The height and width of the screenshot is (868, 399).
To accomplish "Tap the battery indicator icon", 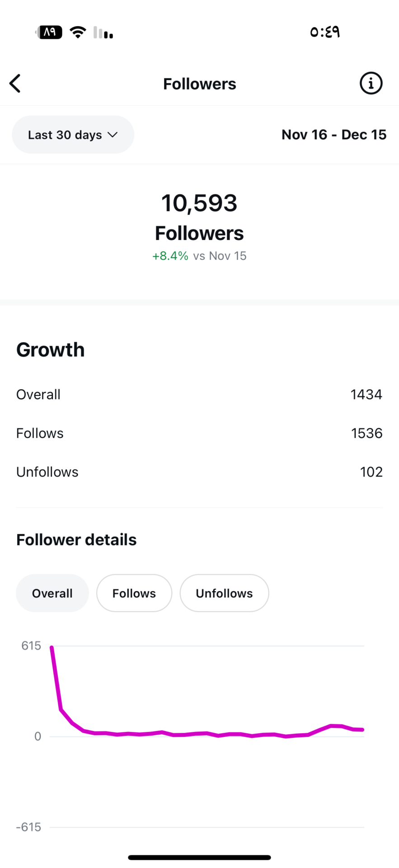I will point(50,32).
